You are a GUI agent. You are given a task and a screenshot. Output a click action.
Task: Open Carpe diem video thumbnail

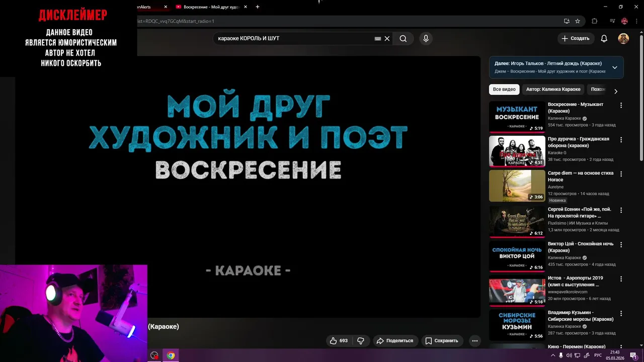point(517,186)
